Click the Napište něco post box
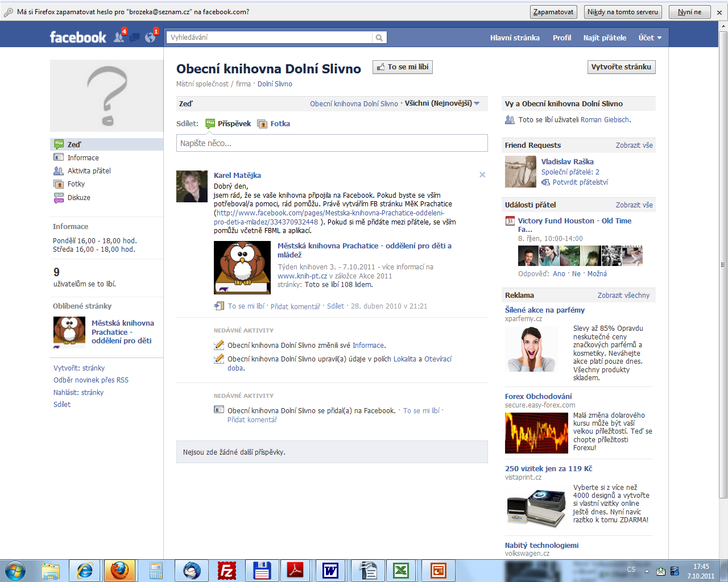The height and width of the screenshot is (582, 728). (x=332, y=143)
